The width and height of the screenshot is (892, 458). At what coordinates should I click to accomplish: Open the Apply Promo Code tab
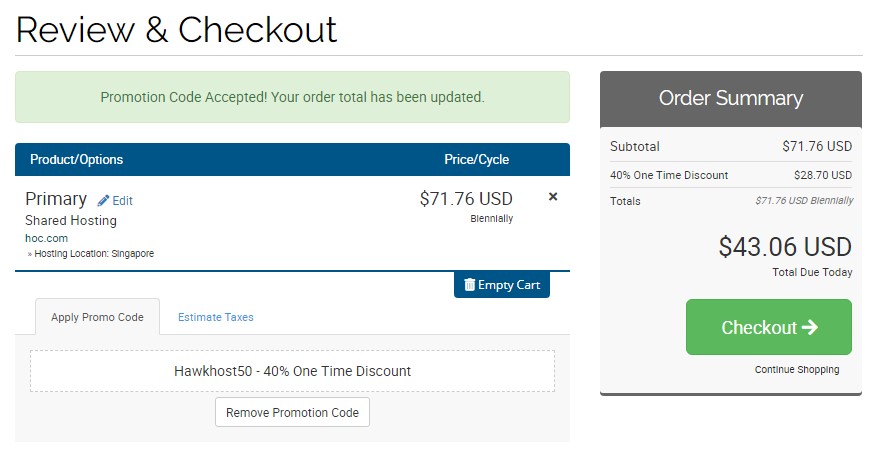point(97,317)
